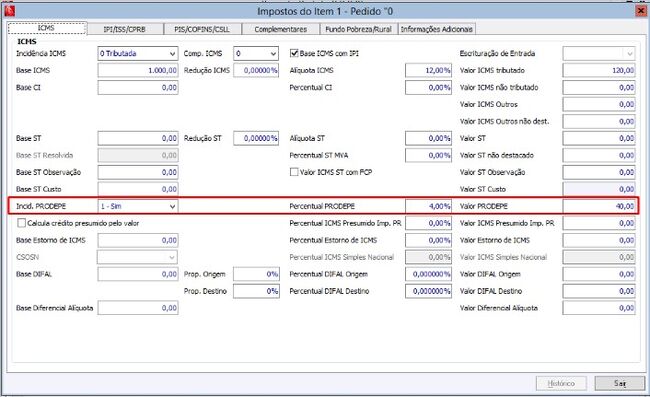Image resolution: width=650 pixels, height=397 pixels.
Task: Click the Percentual CI field
Action: (x=428, y=87)
